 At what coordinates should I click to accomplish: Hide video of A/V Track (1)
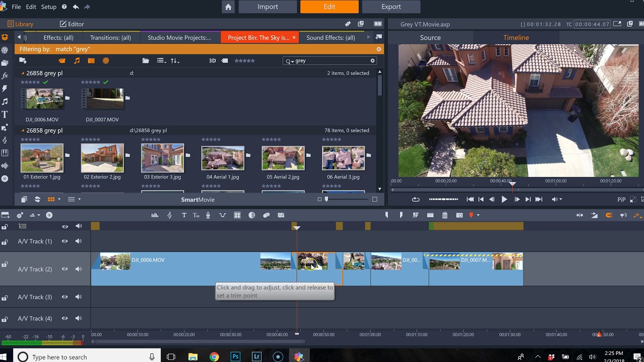coord(65,241)
